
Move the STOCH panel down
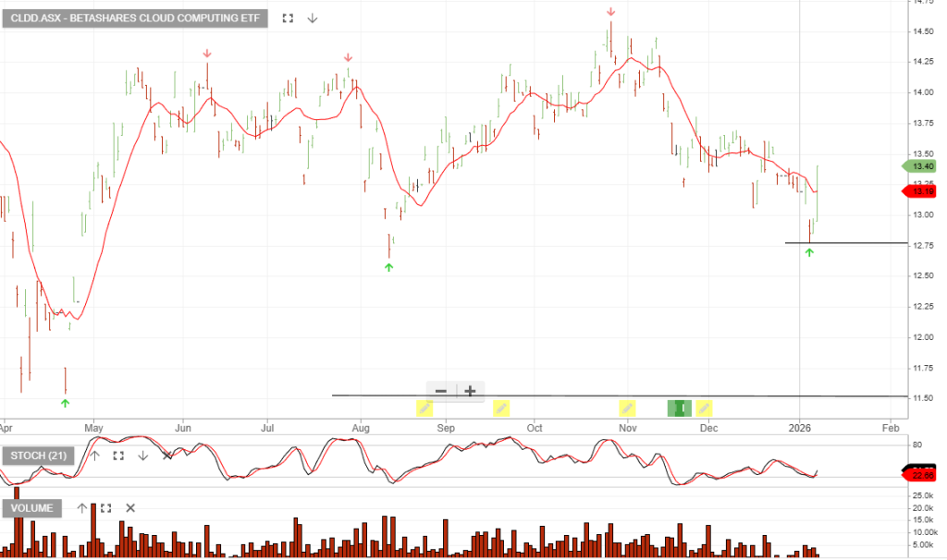pyautogui.click(x=142, y=456)
